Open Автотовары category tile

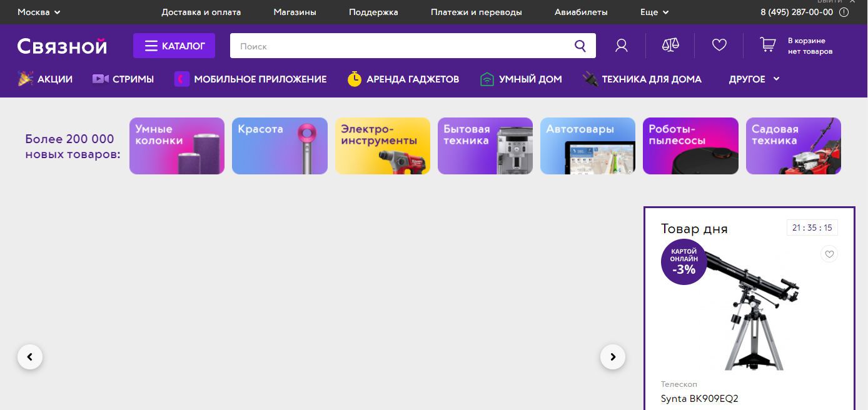tap(588, 146)
